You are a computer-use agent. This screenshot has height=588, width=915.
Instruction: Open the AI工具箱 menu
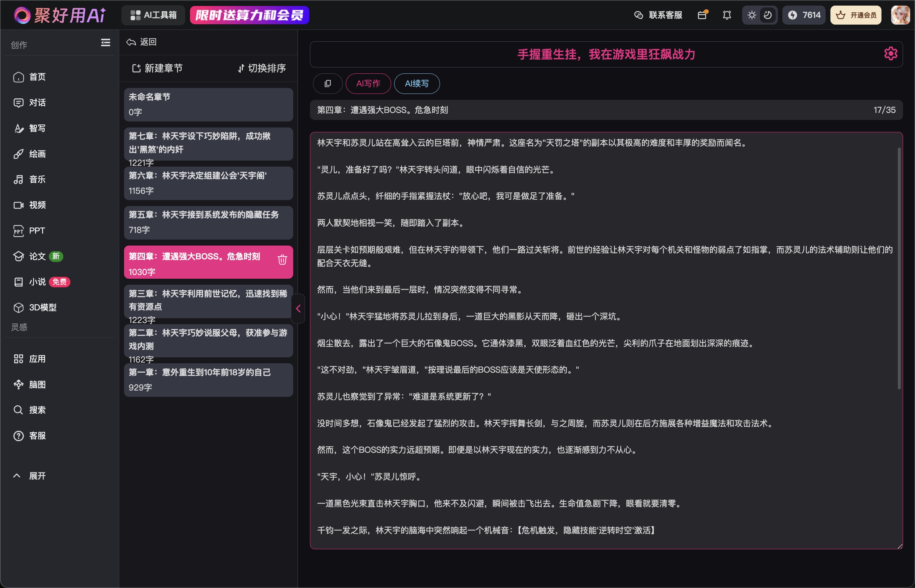[x=153, y=15]
